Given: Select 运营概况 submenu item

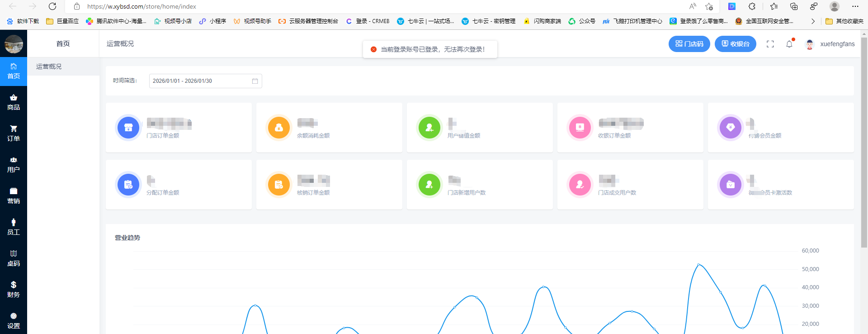Looking at the screenshot, I should tap(49, 67).
